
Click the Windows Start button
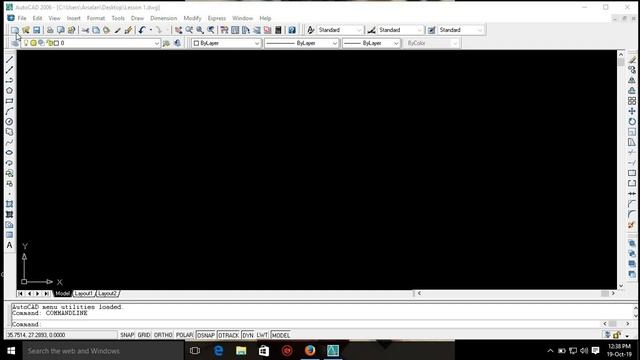[11, 350]
